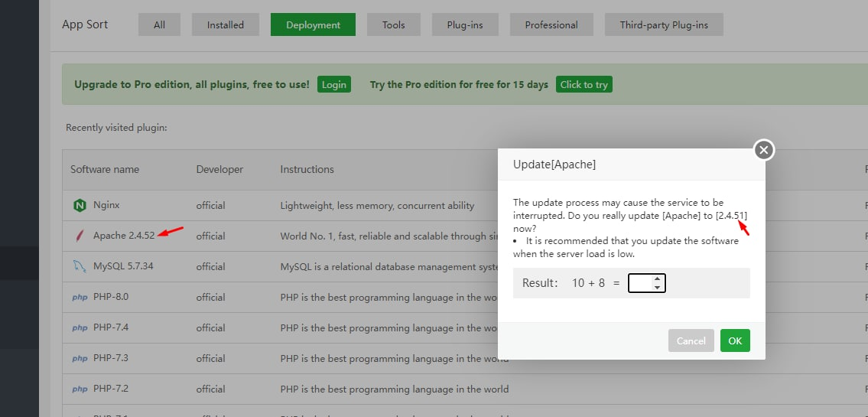Click the PHP-7.2 php icon

(79, 389)
